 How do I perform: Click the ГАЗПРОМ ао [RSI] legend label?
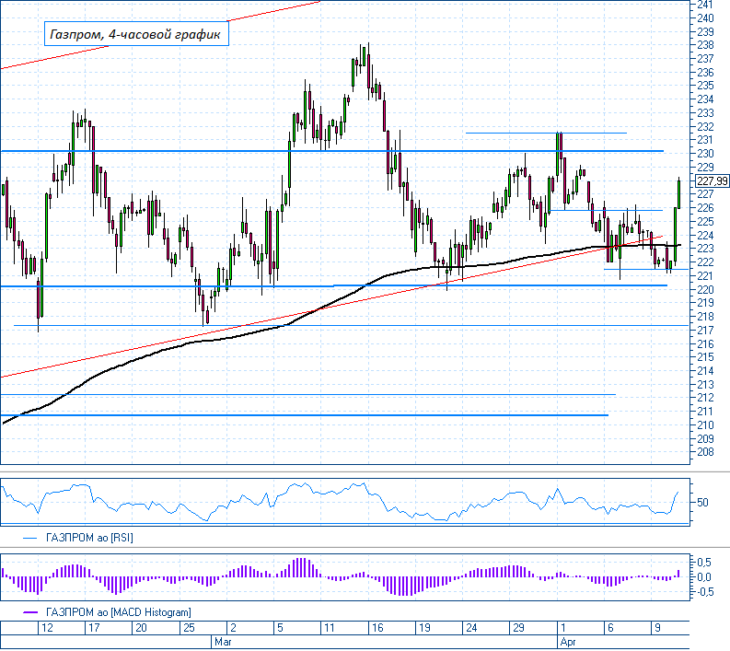click(90, 538)
